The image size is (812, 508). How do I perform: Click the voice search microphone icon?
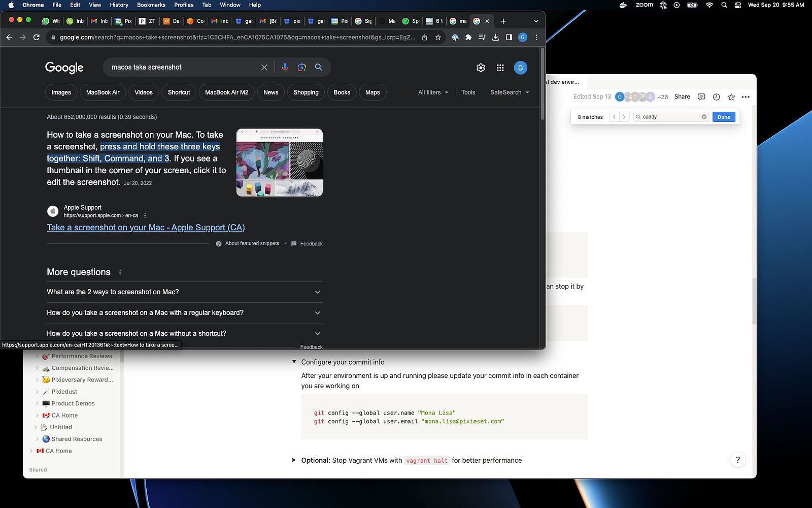pyautogui.click(x=285, y=67)
